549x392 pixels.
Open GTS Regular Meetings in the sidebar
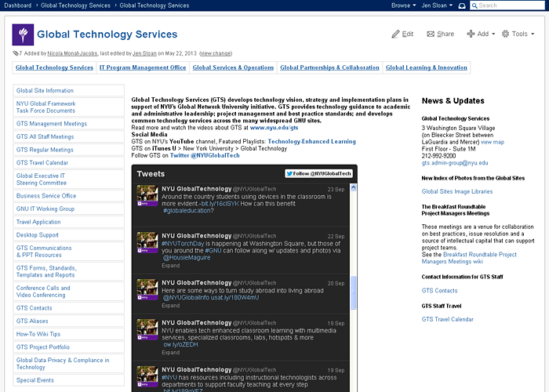(x=45, y=150)
